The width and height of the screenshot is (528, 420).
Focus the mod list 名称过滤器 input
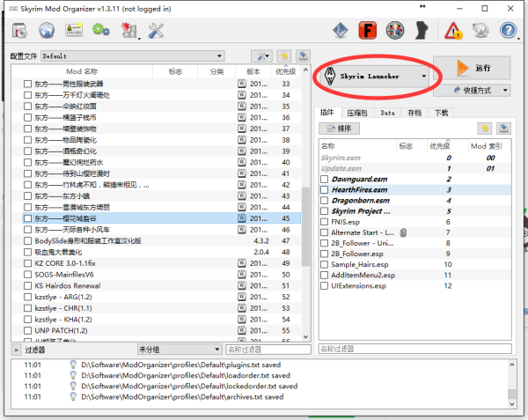[268, 350]
